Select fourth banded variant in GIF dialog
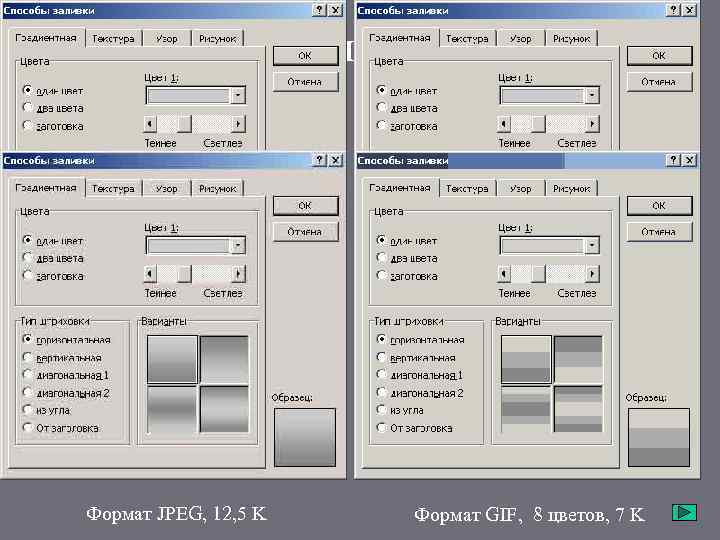 point(578,409)
